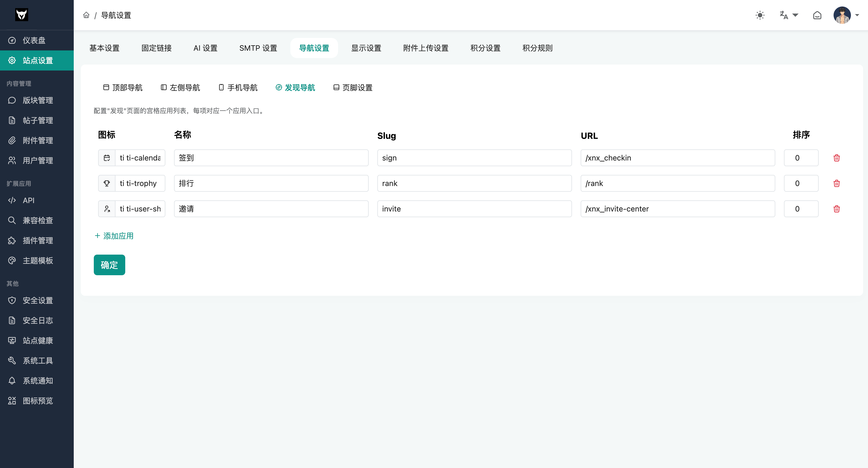Switch to the 固定链接 tab
Screen dimensions: 868x468
click(x=156, y=48)
